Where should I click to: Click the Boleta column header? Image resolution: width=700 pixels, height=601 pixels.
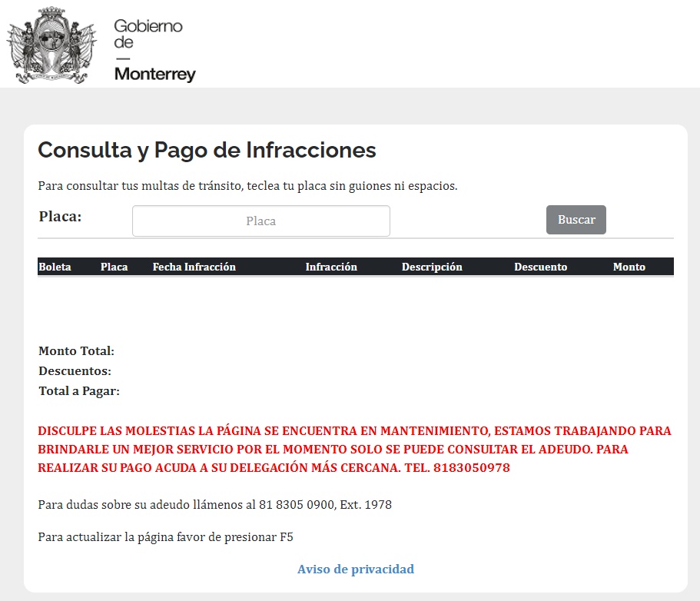click(x=55, y=267)
